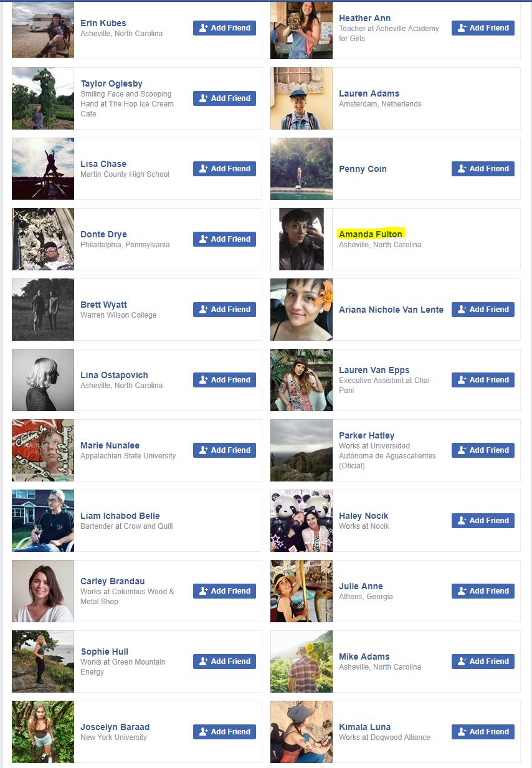This screenshot has height=768, width=532.
Task: Visit Parker Hatley's profile name link
Action: [x=366, y=435]
